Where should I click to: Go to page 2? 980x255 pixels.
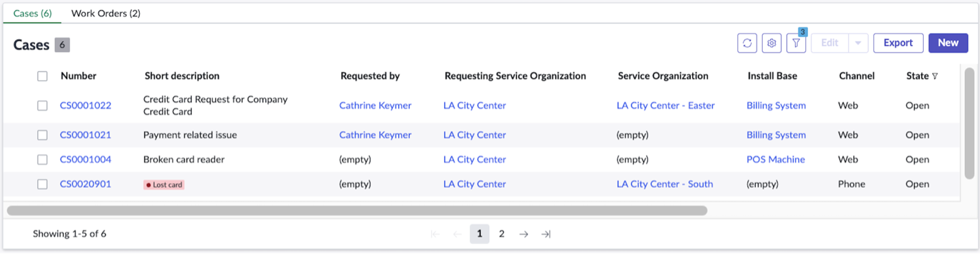tap(502, 234)
